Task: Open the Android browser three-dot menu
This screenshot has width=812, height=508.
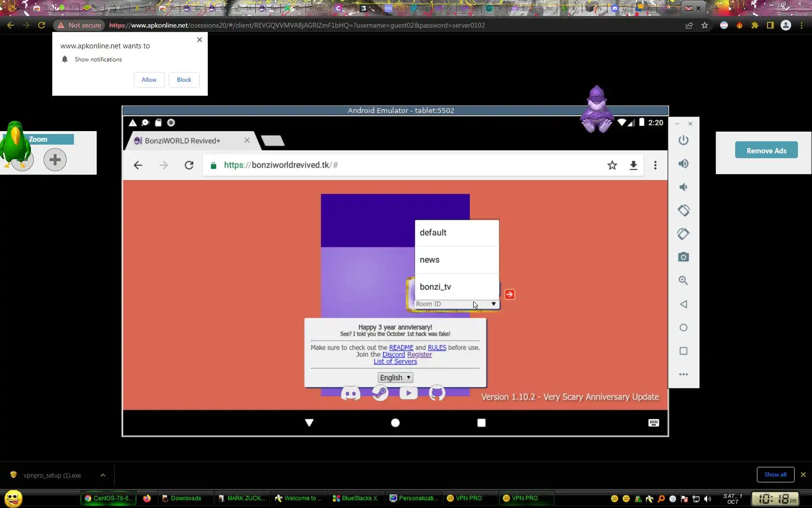Action: [x=655, y=165]
